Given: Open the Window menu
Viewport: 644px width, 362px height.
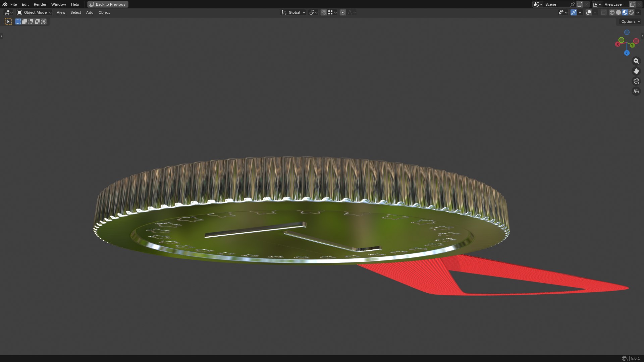Looking at the screenshot, I should (x=58, y=4).
